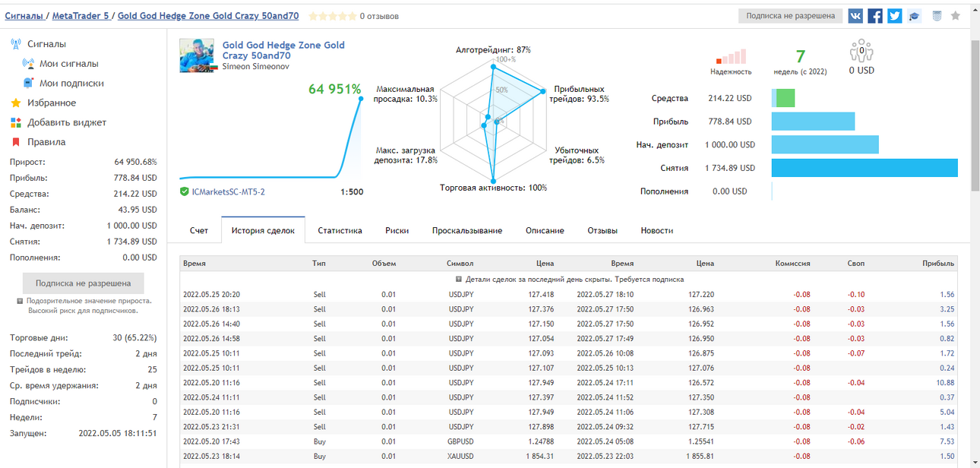Share the signal on Facebook

[x=875, y=15]
